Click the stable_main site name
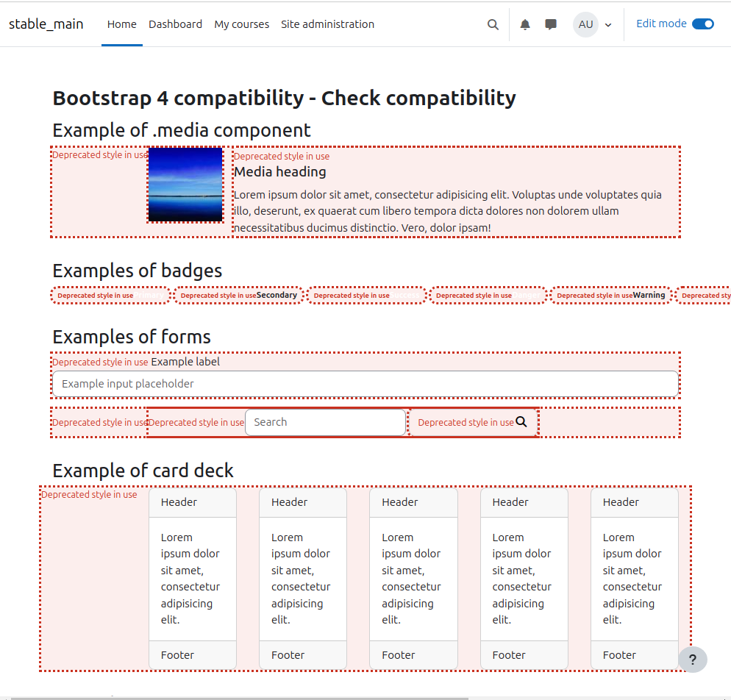Screen dimensions: 731x700 pyautogui.click(x=46, y=24)
